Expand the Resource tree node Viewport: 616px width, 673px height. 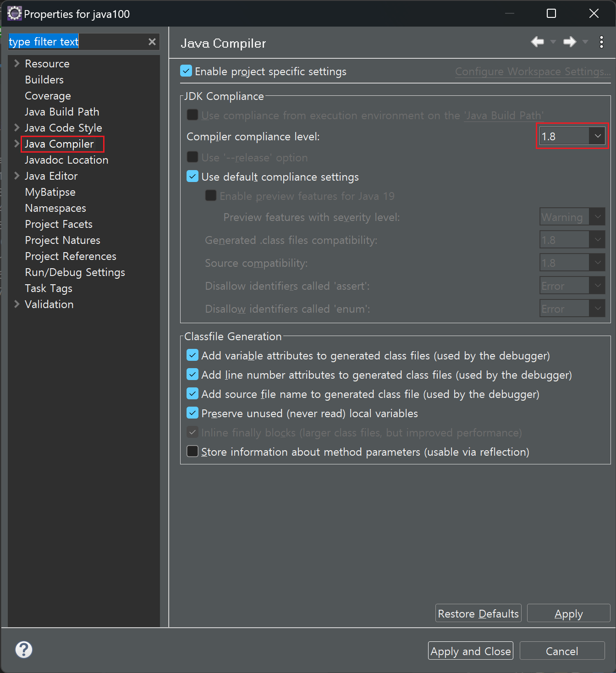click(17, 63)
